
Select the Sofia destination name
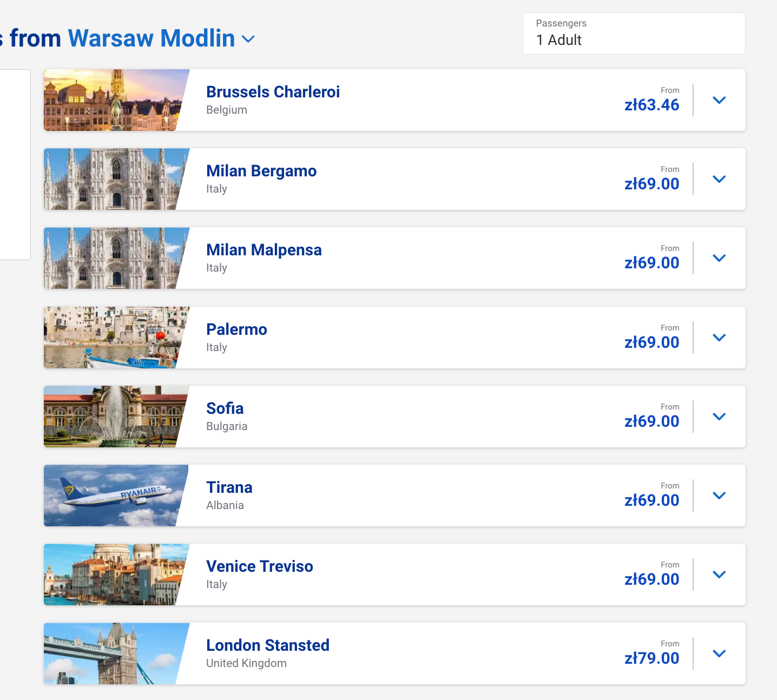[x=225, y=408]
